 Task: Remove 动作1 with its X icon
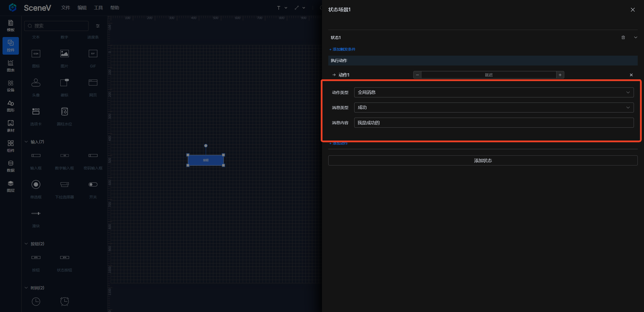pos(631,75)
